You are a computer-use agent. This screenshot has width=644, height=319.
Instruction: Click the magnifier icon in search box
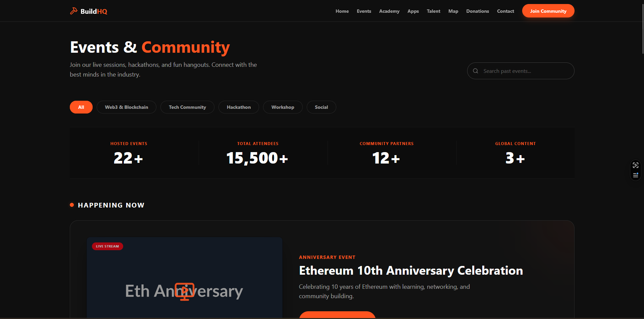[x=476, y=71]
